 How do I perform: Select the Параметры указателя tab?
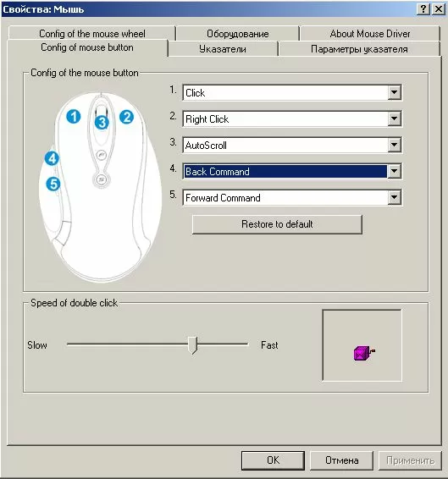pos(359,49)
